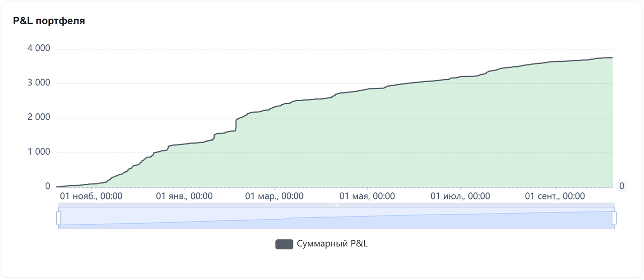
Task: Click the 0 label on the left y-axis
Action: (x=48, y=186)
